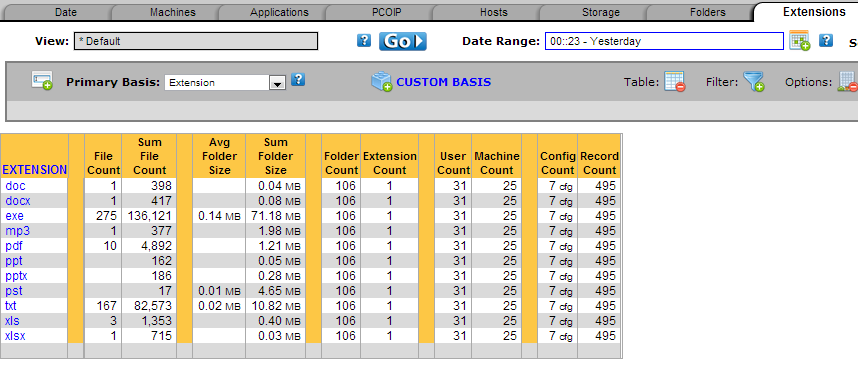
Task: Open the pdf extension link
Action: (14, 246)
